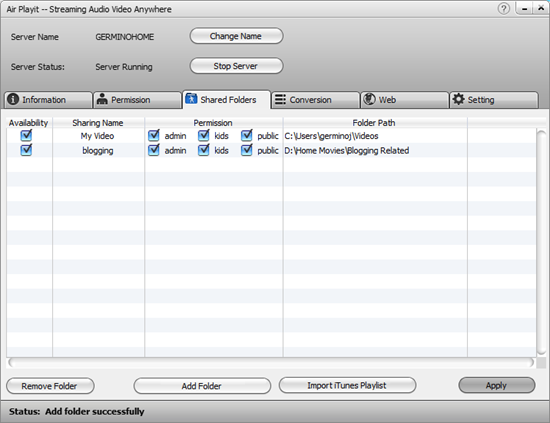Click the Add Folder button
The width and height of the screenshot is (550, 423).
click(202, 386)
